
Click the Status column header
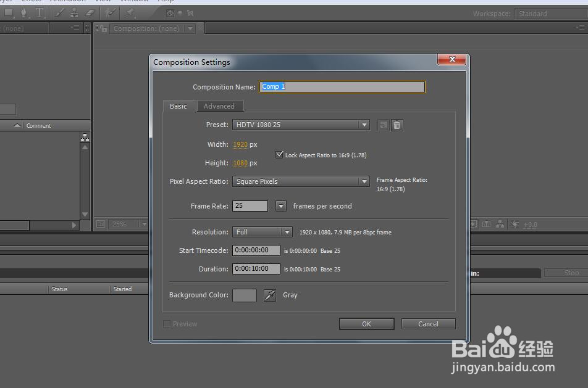coord(60,289)
